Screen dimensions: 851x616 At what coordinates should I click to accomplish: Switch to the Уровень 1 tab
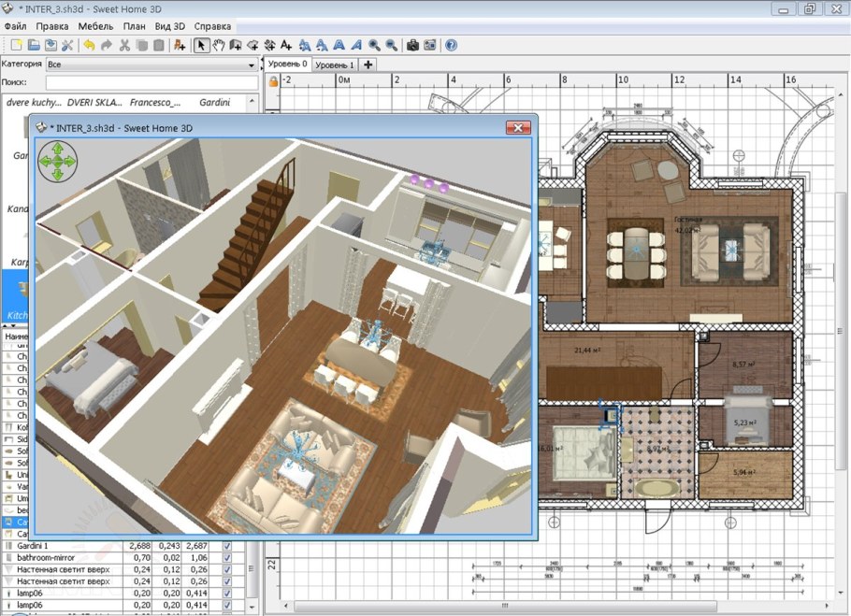tap(336, 64)
